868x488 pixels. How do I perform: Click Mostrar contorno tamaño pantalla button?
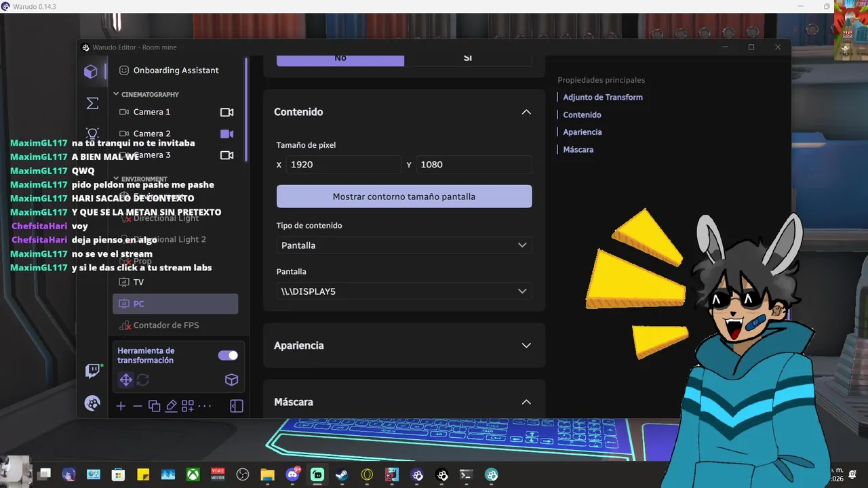click(x=404, y=197)
